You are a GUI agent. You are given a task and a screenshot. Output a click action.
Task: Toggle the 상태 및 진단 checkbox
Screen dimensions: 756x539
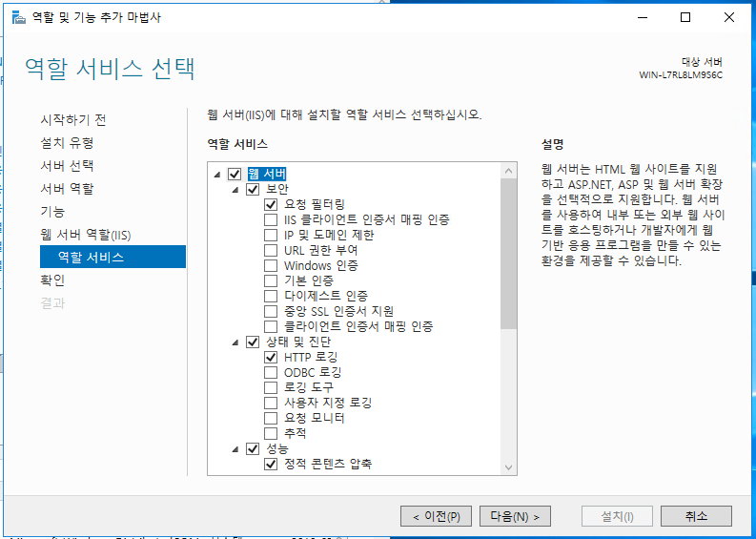[253, 342]
